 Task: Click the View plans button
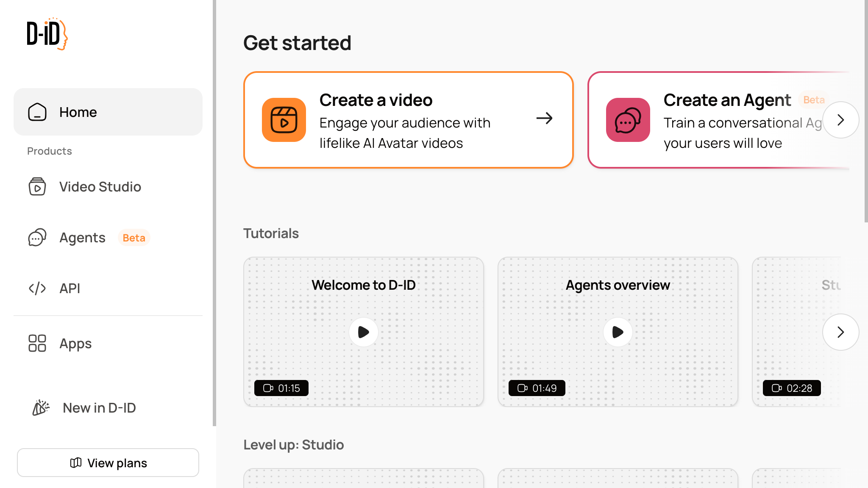point(108,463)
